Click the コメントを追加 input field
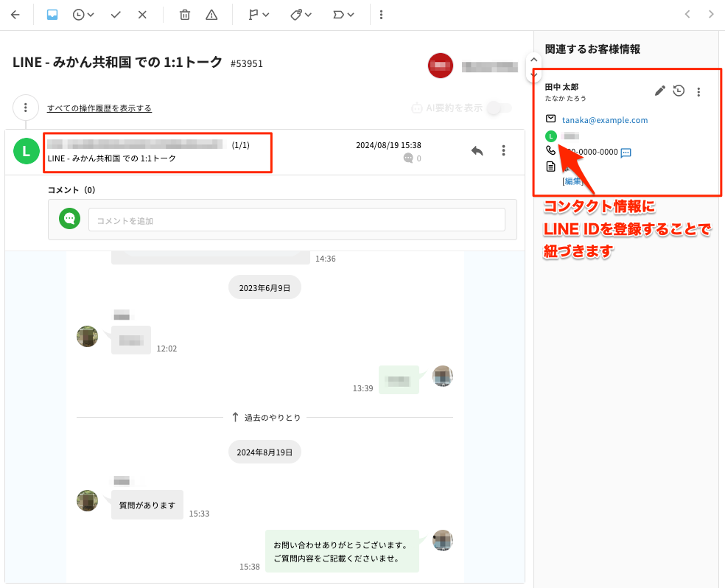Image resolution: width=725 pixels, height=588 pixels. tap(296, 220)
